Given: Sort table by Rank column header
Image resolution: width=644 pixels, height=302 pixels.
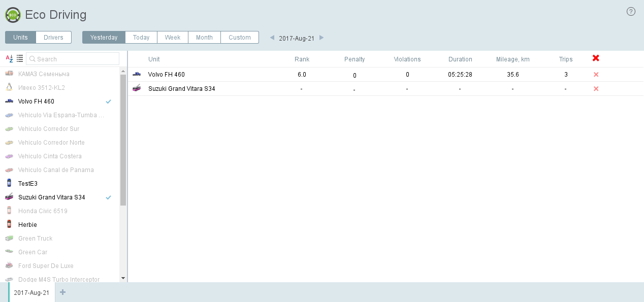Looking at the screenshot, I should coord(302,59).
